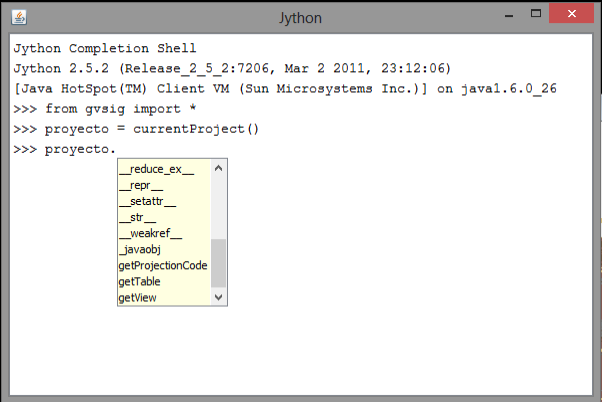Screen dimensions: 602x402
Task: Close the Jython window
Action: pyautogui.click(x=577, y=16)
